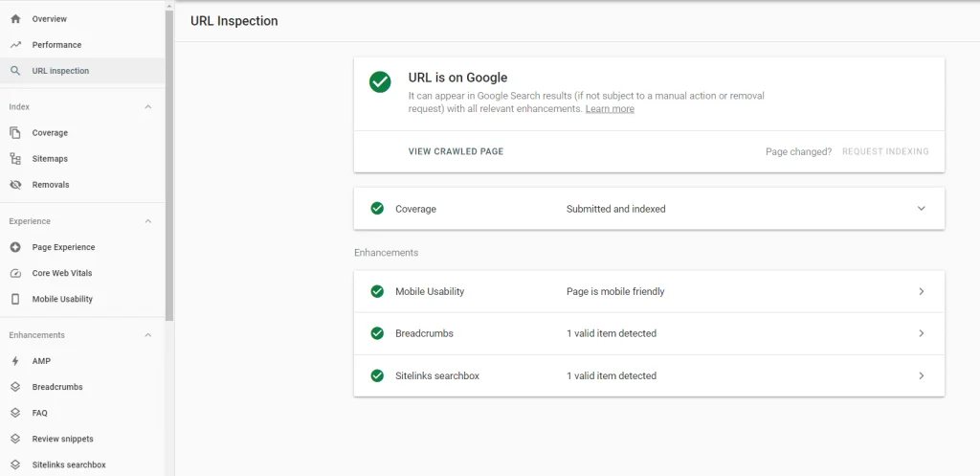The image size is (980, 476).
Task: Click the Removals crossed-eye icon
Action: tap(15, 185)
